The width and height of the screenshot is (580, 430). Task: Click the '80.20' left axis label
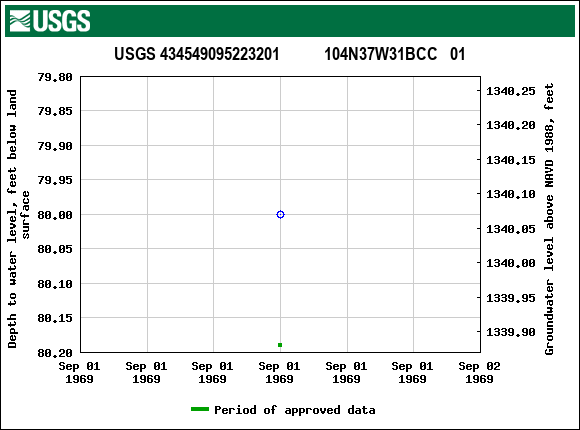(x=55, y=353)
